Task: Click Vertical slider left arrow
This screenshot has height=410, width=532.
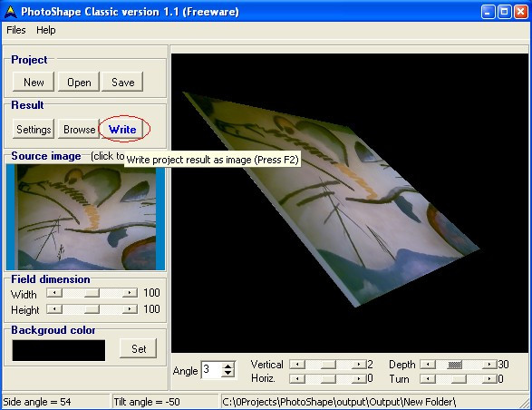Action: (x=297, y=365)
